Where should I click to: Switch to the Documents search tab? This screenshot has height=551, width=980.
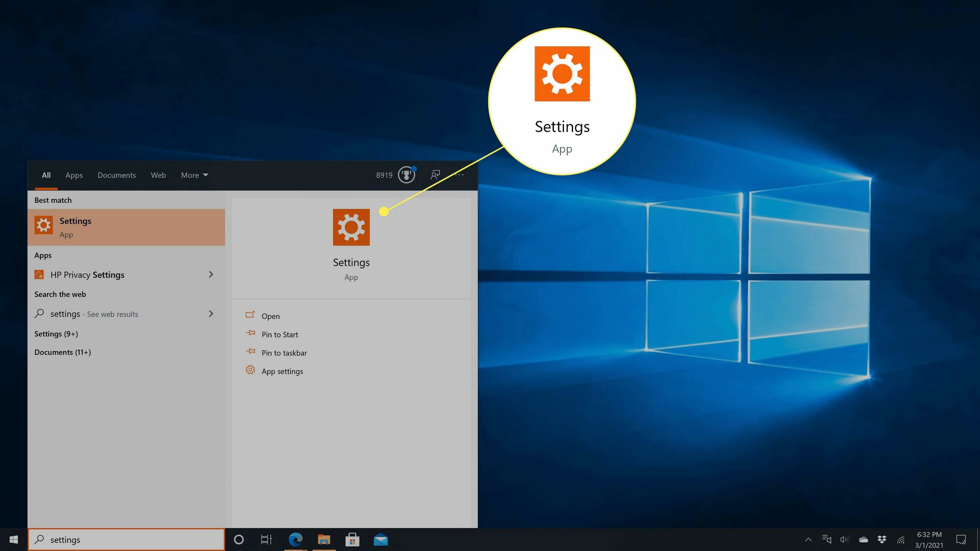pyautogui.click(x=116, y=175)
